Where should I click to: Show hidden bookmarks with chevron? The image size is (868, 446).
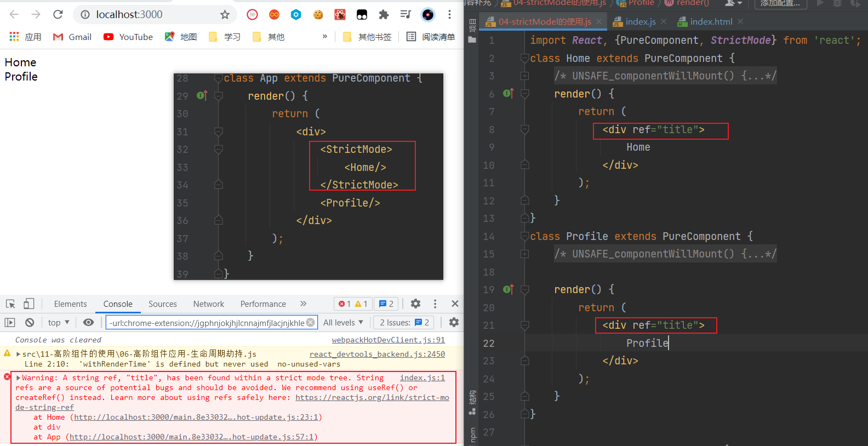click(x=325, y=36)
